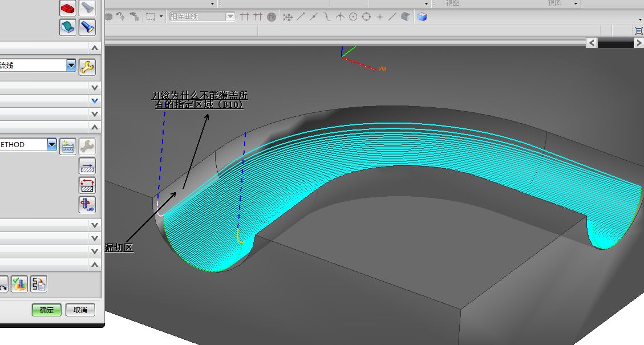Open the non-cutting moves icon with red arrows
The height and width of the screenshot is (345, 644).
click(87, 185)
